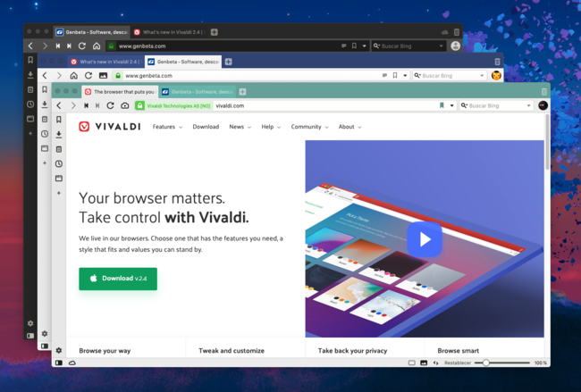Click home icon in the middle blue window

[73, 76]
